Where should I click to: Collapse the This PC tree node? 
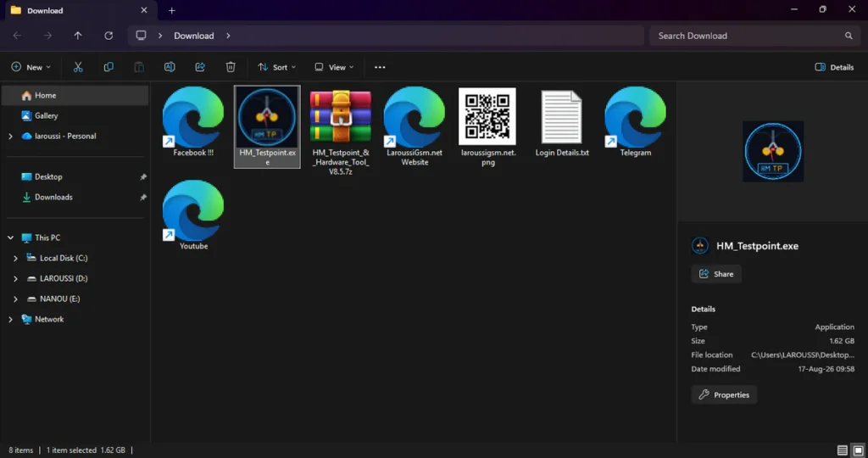click(x=10, y=237)
